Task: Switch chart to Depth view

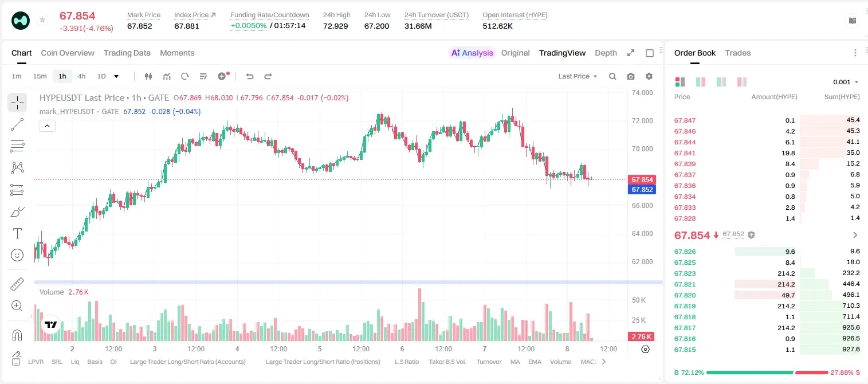Action: pos(606,53)
